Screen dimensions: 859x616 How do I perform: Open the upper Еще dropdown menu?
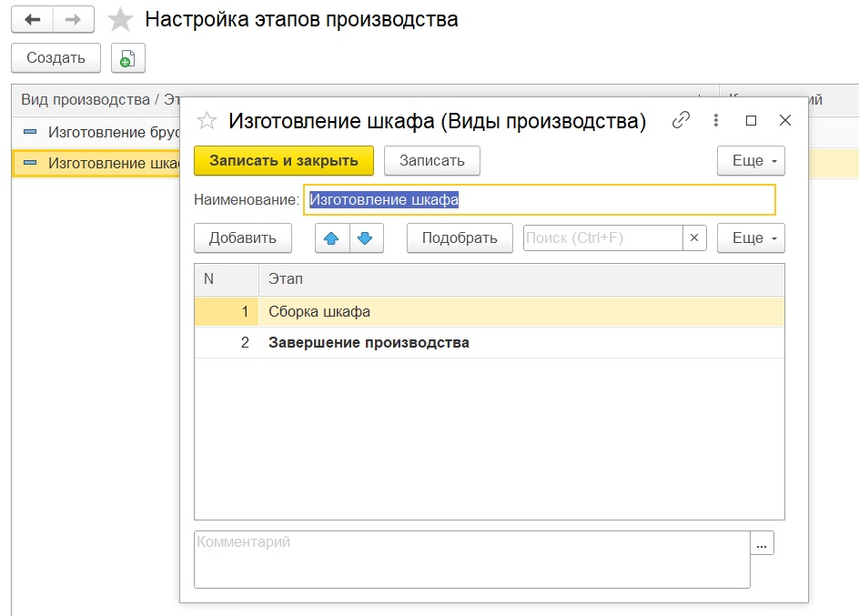[x=751, y=161]
